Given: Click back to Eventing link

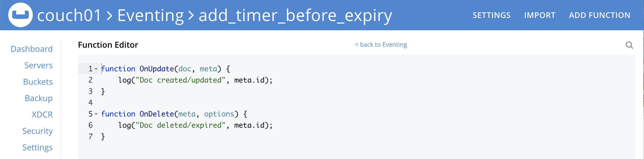Looking at the screenshot, I should point(381,44).
